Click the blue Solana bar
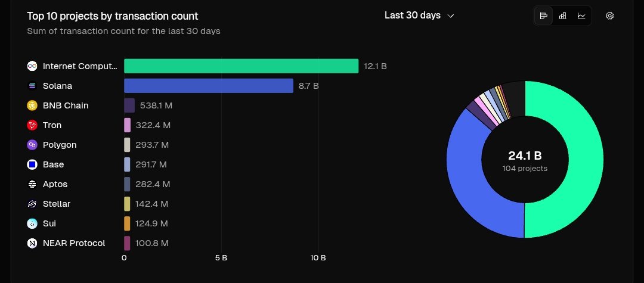 click(x=209, y=86)
